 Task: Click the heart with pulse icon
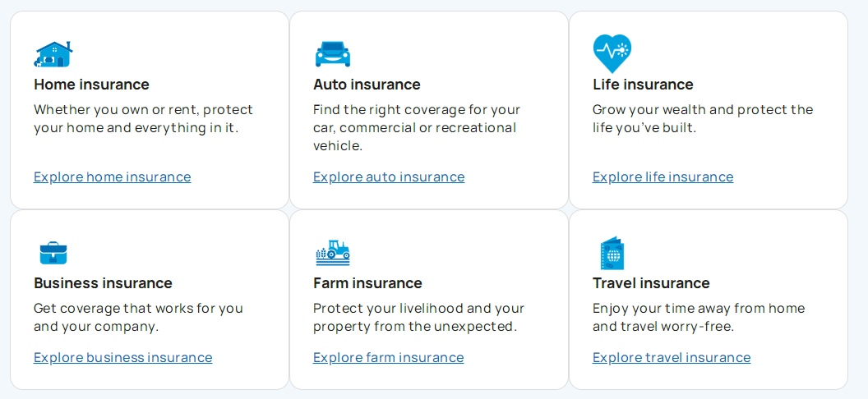tap(612, 53)
